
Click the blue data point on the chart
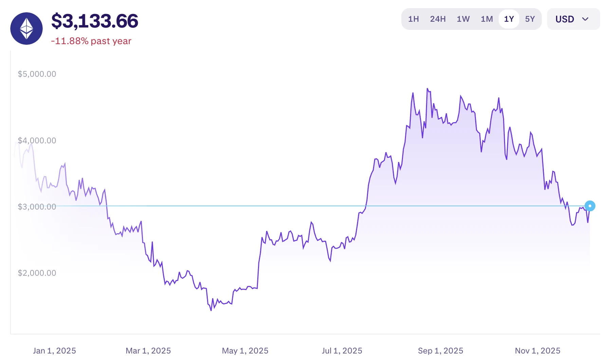(590, 206)
